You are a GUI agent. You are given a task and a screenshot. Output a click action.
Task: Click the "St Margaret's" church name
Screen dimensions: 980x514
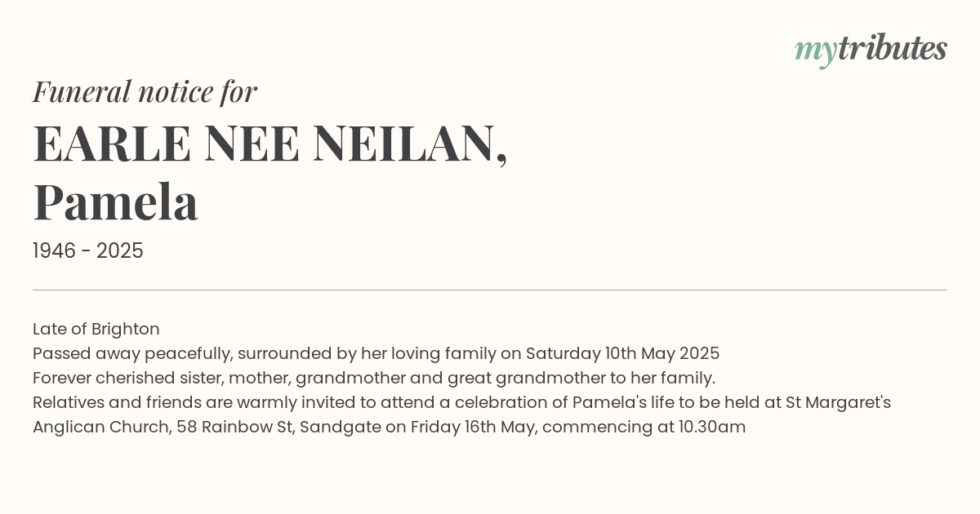tap(838, 403)
